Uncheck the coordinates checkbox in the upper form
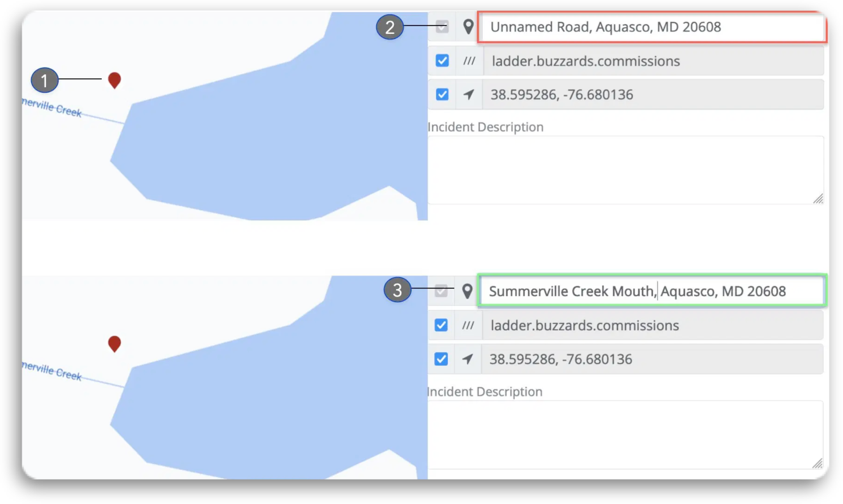This screenshot has width=843, height=504. click(x=442, y=94)
